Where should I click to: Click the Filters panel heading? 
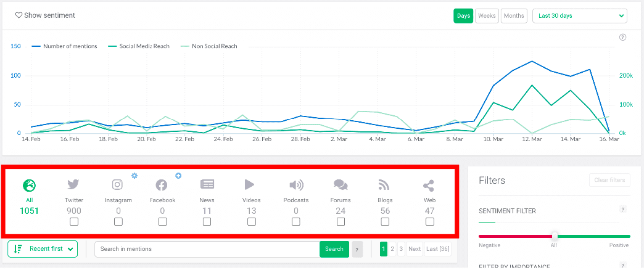(x=492, y=180)
